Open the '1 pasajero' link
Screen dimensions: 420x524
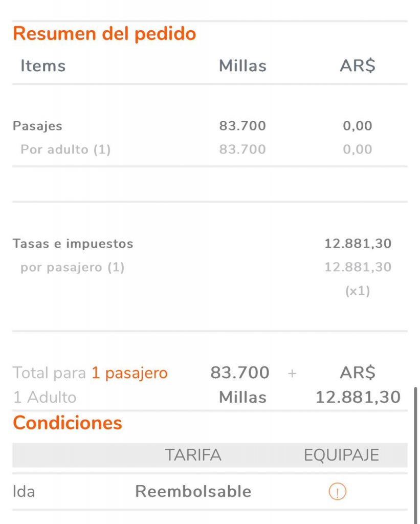pos(129,373)
